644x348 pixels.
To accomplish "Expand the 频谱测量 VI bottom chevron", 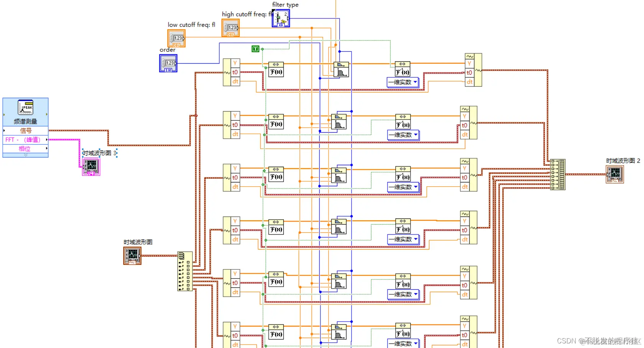I will [x=26, y=155].
